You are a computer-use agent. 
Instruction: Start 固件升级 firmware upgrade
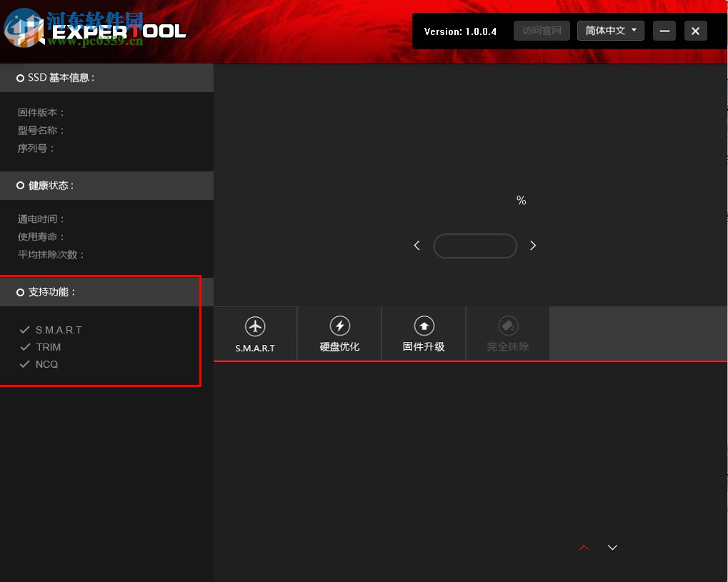[x=424, y=348]
